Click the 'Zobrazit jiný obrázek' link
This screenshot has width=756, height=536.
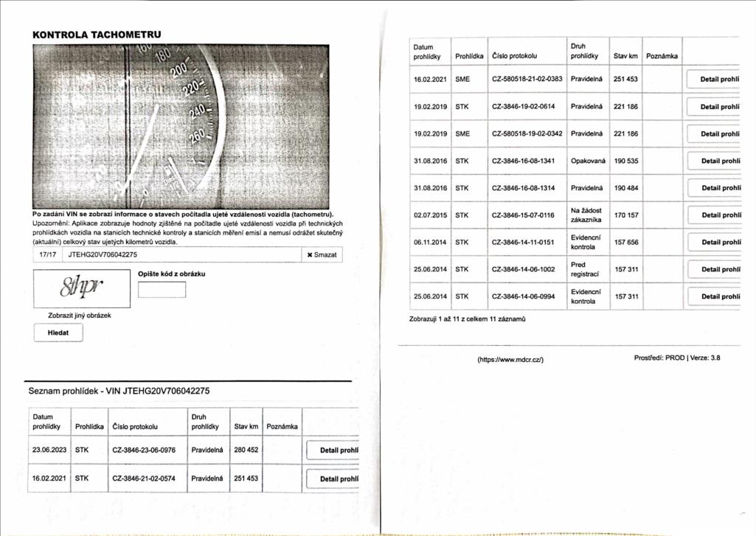click(80, 316)
